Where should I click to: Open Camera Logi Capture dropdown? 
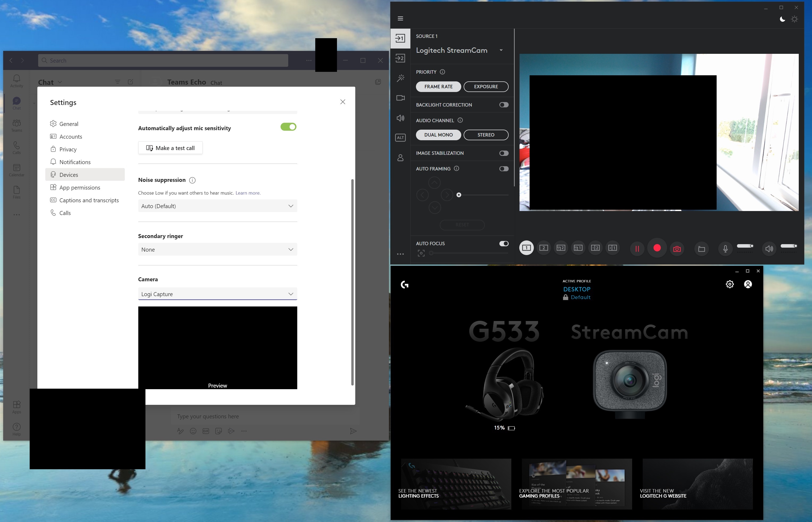[218, 294]
